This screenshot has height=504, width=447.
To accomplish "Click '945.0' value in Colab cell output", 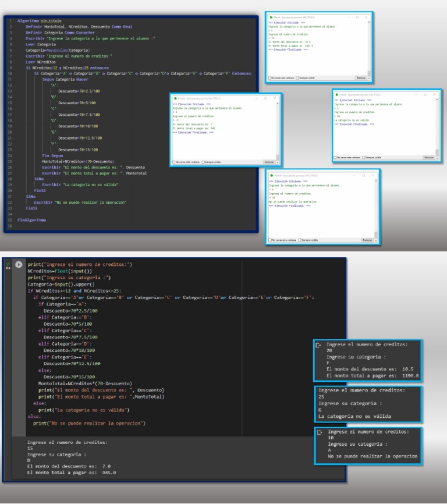I will 109,473.
